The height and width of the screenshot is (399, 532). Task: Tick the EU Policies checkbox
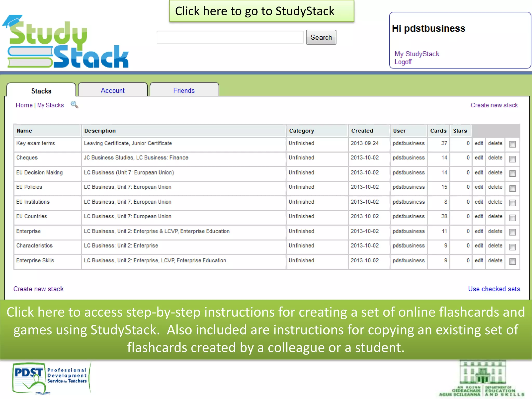pos(513,188)
